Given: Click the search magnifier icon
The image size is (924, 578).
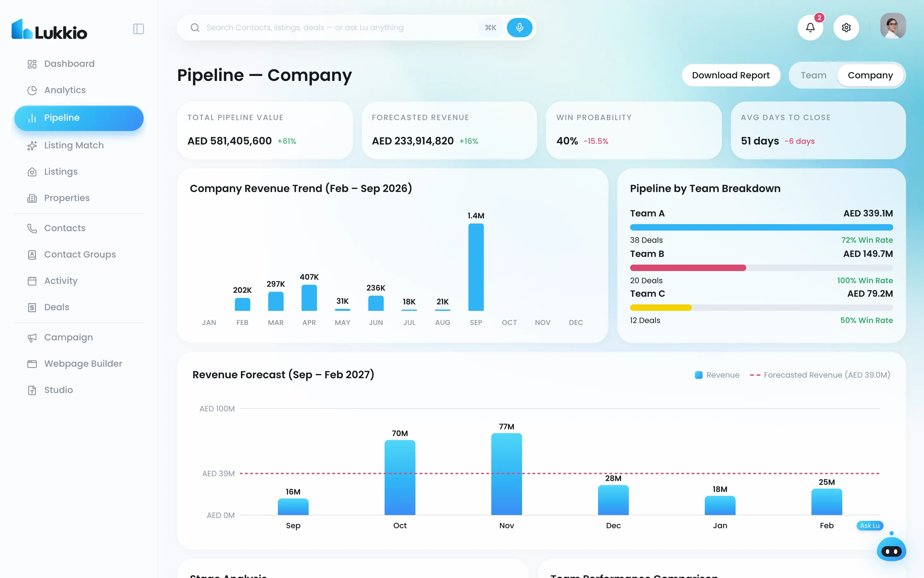Looking at the screenshot, I should (x=195, y=28).
